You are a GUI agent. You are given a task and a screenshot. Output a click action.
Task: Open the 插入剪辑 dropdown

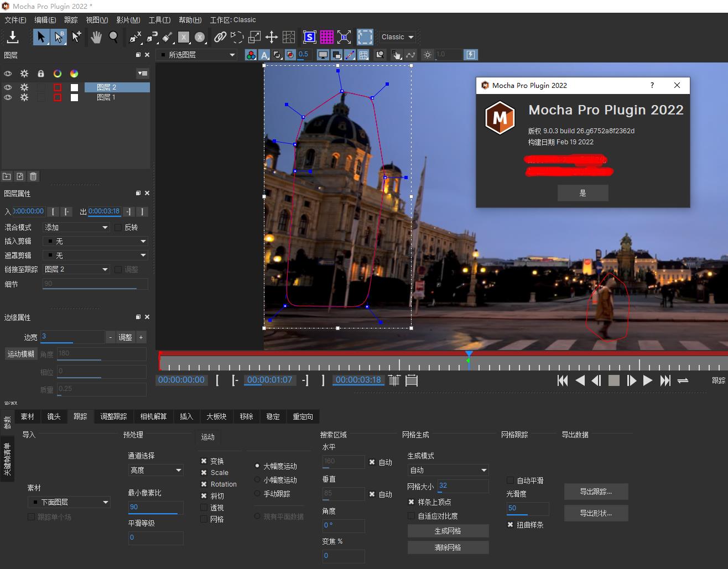coord(95,241)
